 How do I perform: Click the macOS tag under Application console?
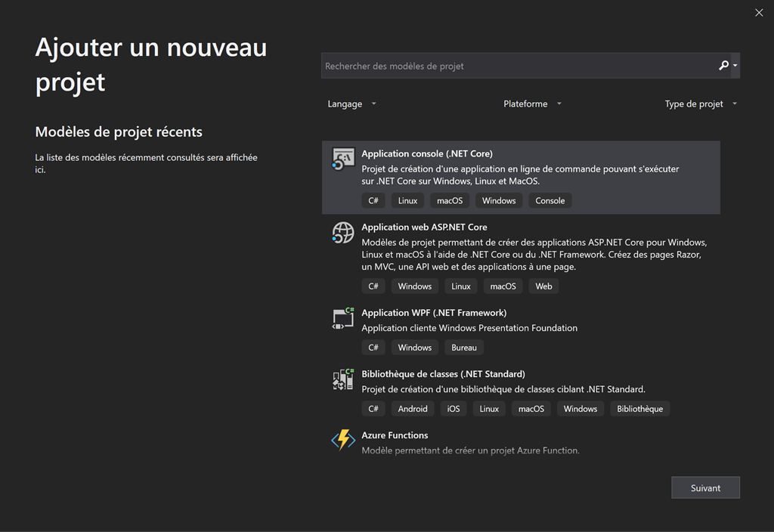449,200
